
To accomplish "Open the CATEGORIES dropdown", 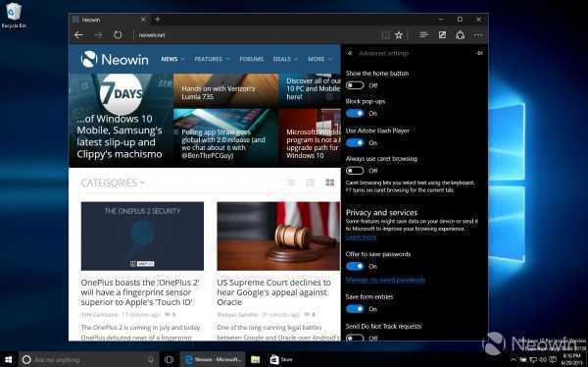I will tap(113, 183).
